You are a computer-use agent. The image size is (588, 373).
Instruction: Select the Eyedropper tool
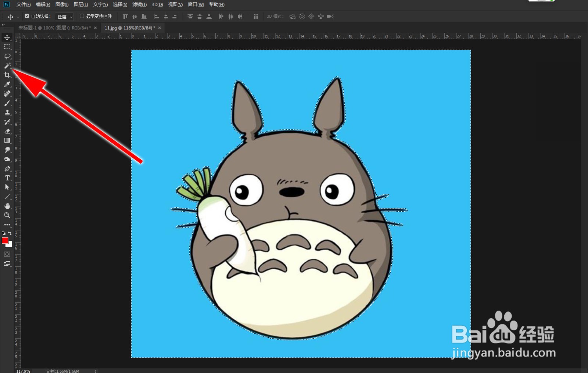pyautogui.click(x=7, y=85)
